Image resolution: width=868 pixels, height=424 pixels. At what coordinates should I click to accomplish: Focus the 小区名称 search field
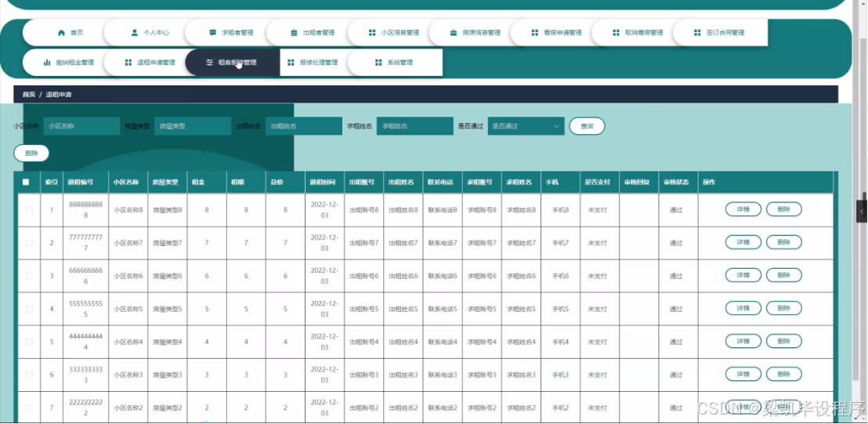pos(82,126)
